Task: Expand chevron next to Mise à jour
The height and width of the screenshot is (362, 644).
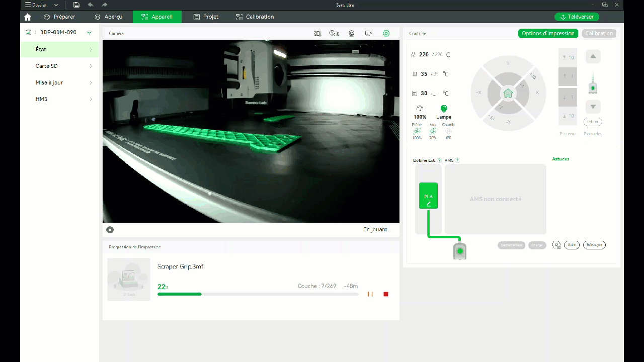Action: click(91, 82)
